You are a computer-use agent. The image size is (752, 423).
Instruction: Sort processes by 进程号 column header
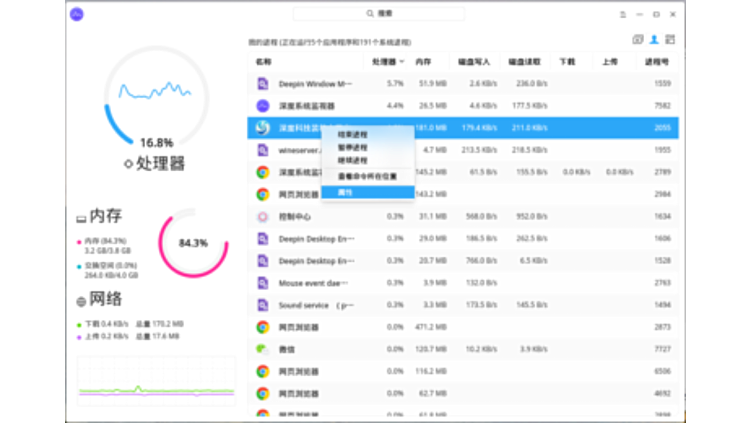point(658,61)
